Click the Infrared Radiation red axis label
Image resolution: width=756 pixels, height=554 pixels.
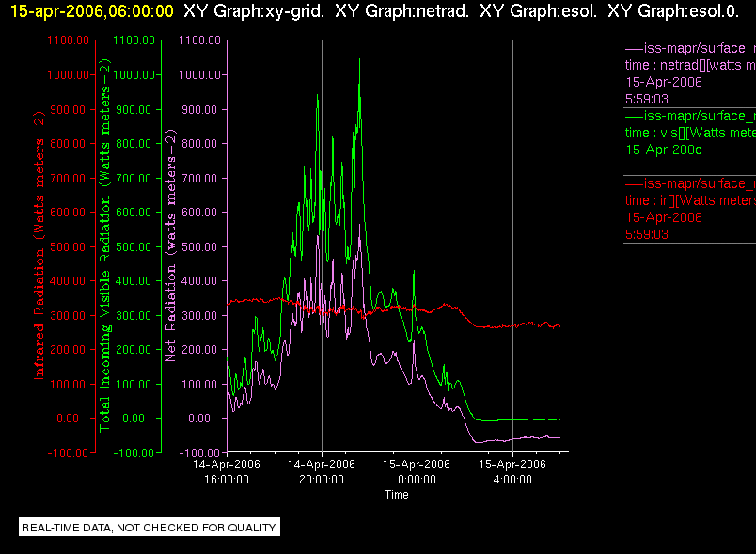click(x=39, y=245)
